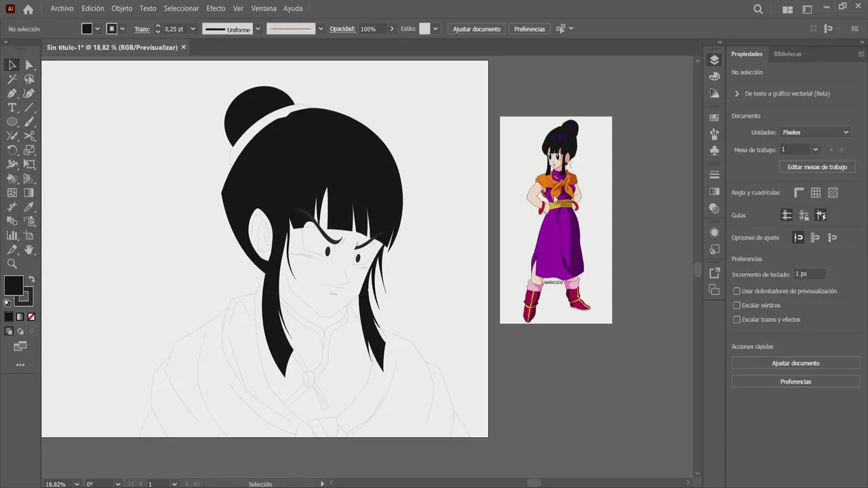Viewport: 868px width, 488px height.
Task: Open the Ventana menu
Action: point(264,9)
